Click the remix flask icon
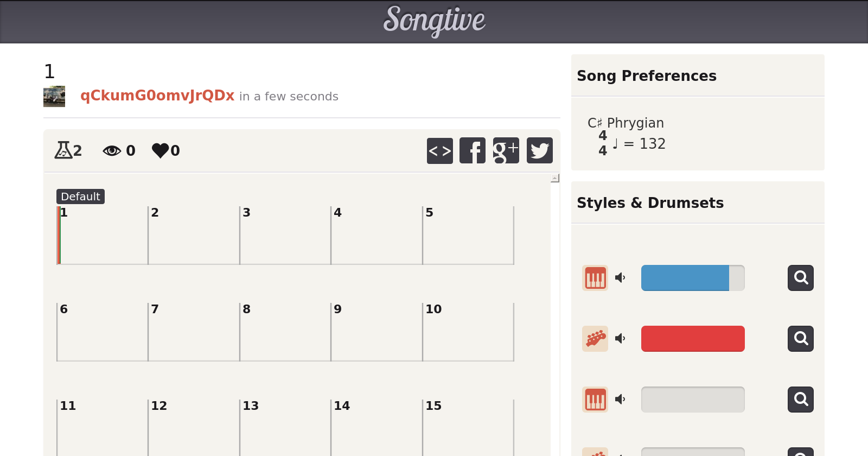 63,150
